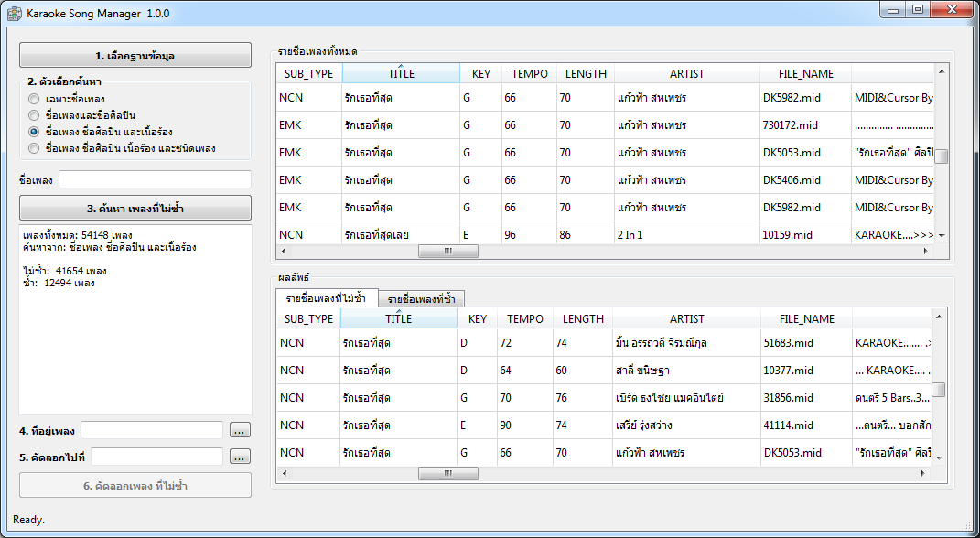980x538 pixels.
Task: Click artist cell 2 In 1
Action: [x=687, y=235]
